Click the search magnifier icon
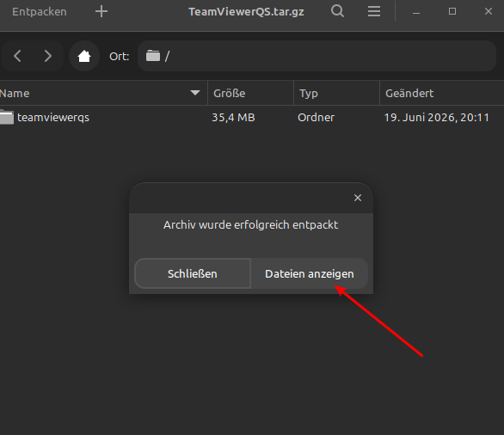 (x=337, y=11)
